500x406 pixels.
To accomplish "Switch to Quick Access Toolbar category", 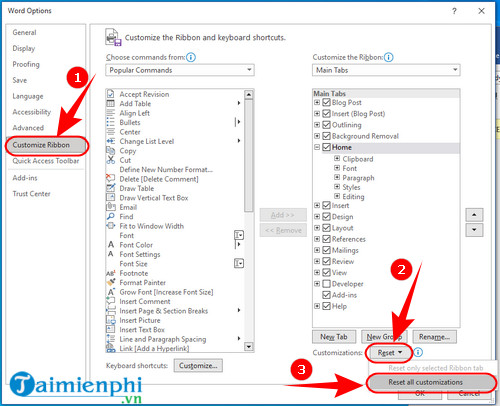I will click(46, 161).
